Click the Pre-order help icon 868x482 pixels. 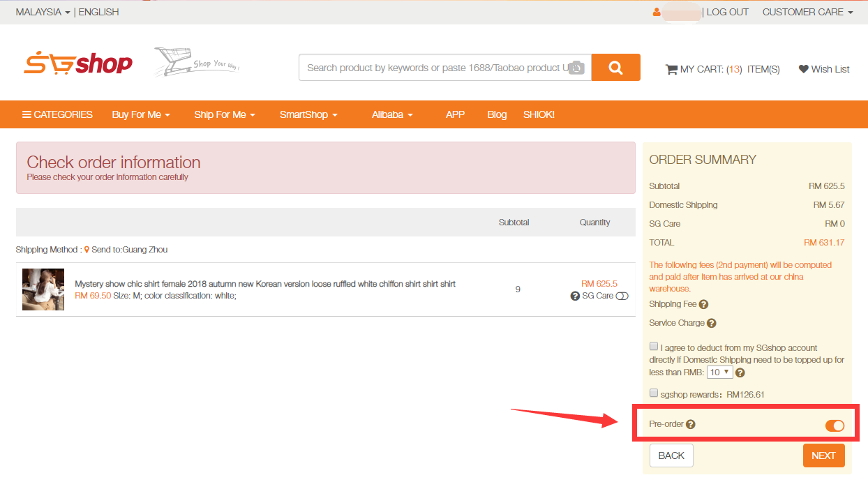coord(691,424)
